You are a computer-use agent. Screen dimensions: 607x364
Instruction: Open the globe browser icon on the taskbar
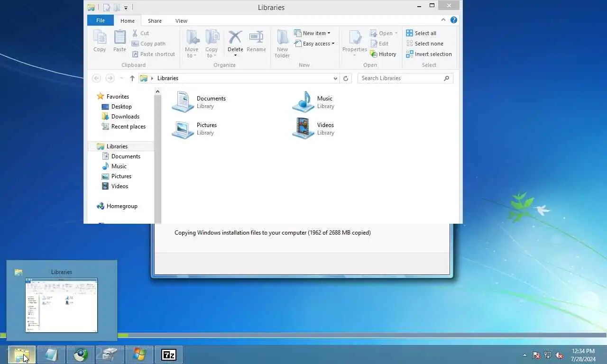point(81,355)
